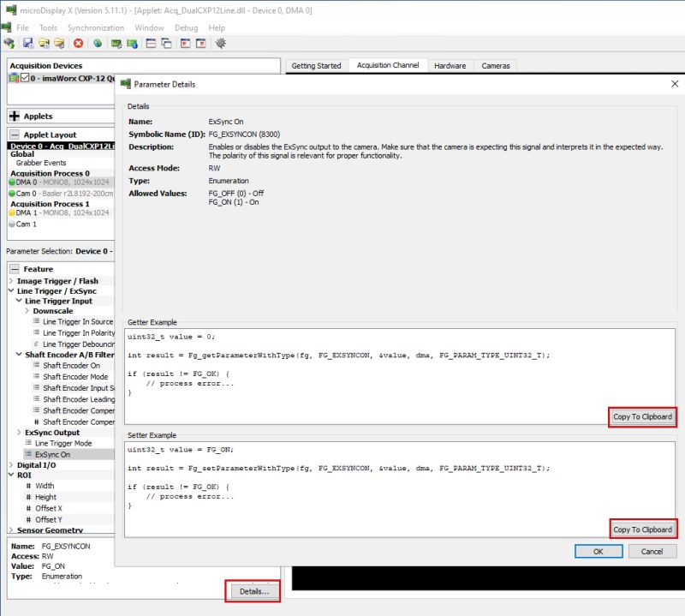Image resolution: width=685 pixels, height=616 pixels.
Task: Click the plus icon beside Applets
Action: click(15, 116)
